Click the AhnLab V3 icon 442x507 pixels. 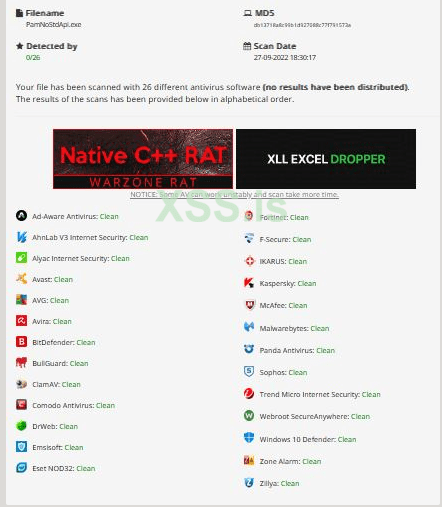click(x=21, y=237)
